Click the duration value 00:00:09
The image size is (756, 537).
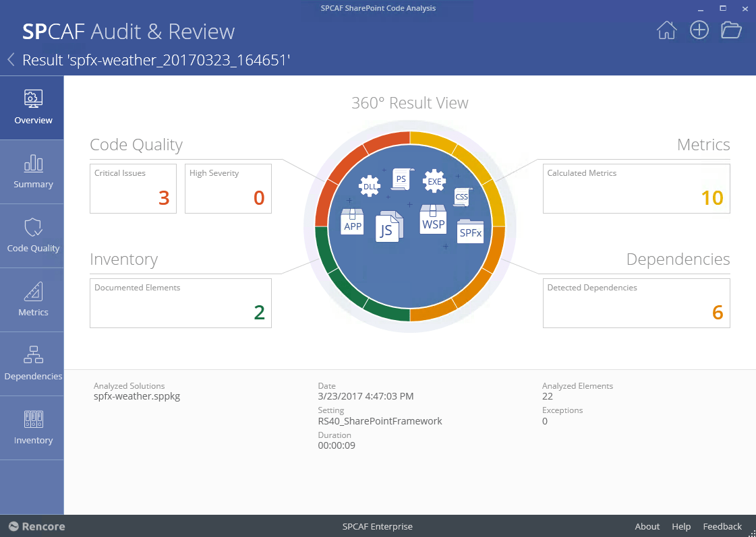click(337, 445)
